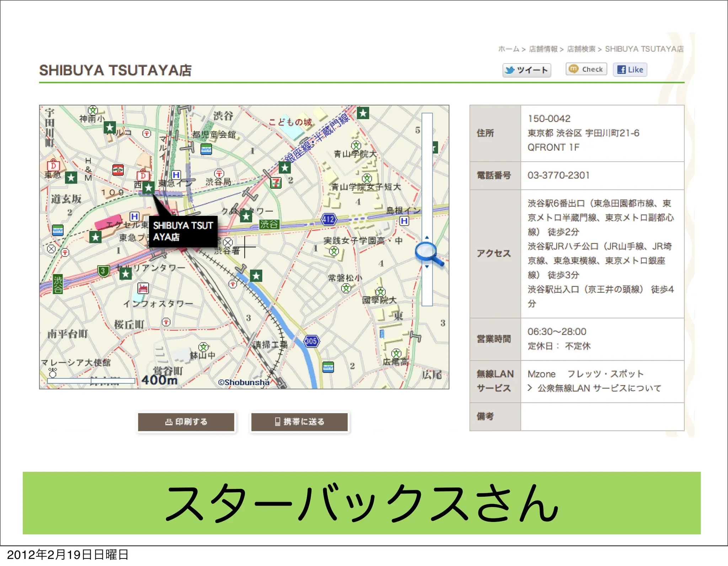Click the address 東京都 渋谷区 宇田川町21-6
Viewport: 728px width, 566px height.
click(583, 133)
